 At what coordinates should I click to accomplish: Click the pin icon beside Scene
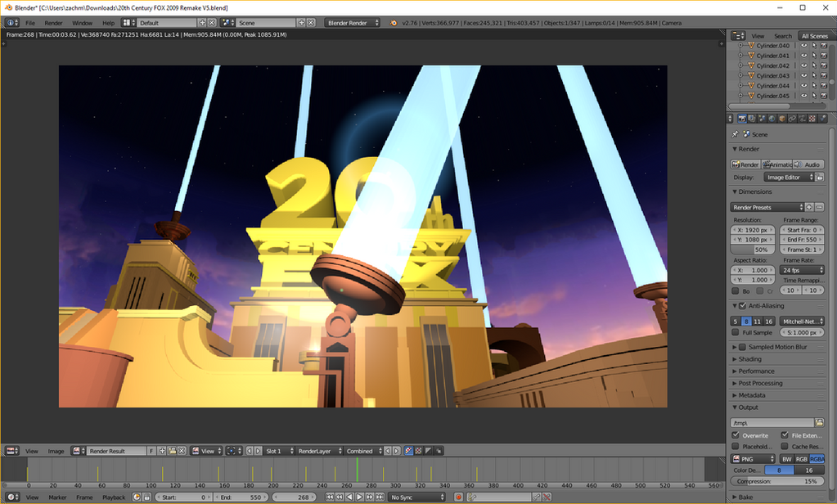(736, 134)
